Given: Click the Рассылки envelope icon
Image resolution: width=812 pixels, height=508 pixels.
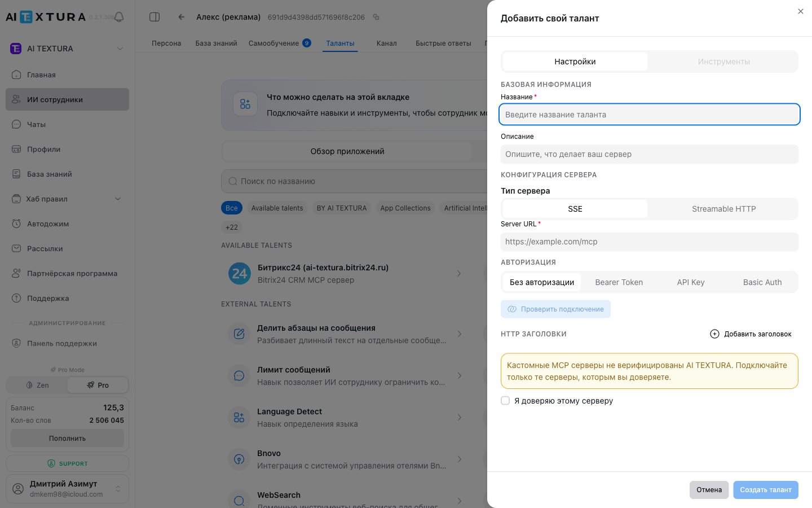Looking at the screenshot, I should click(16, 248).
